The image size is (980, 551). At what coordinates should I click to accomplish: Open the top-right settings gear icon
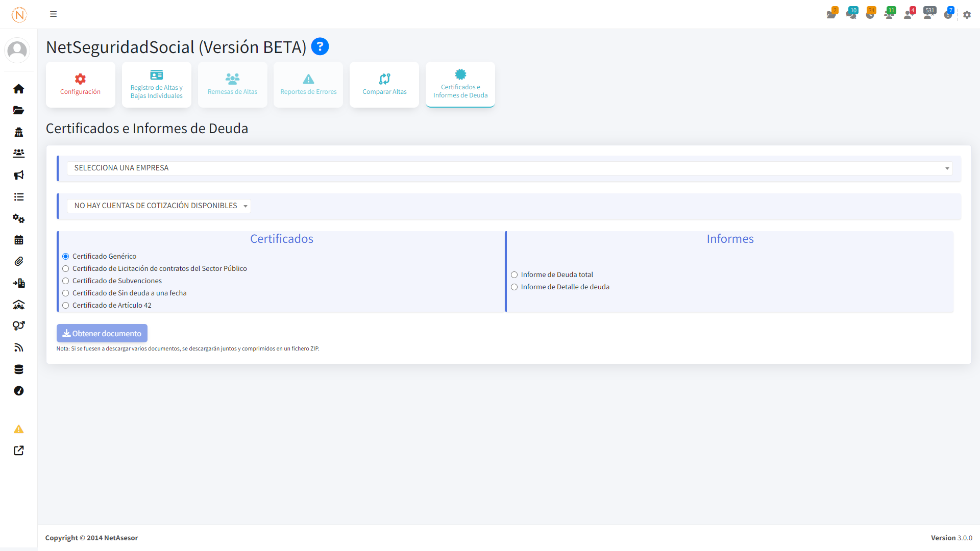pyautogui.click(x=967, y=15)
